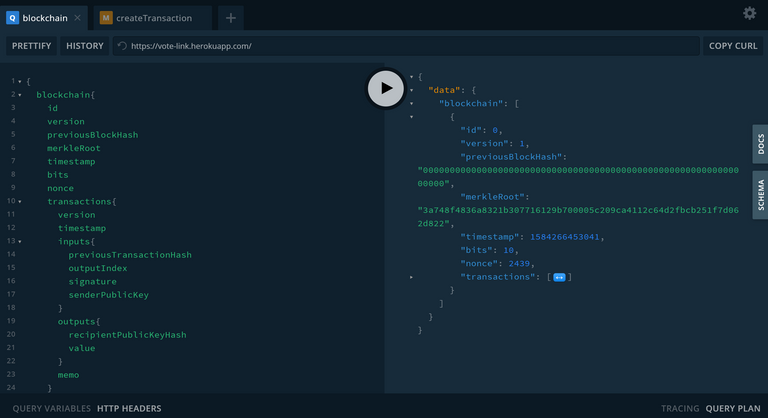Image resolution: width=768 pixels, height=418 pixels.
Task: Click the "version" key in the response
Action: 484,144
